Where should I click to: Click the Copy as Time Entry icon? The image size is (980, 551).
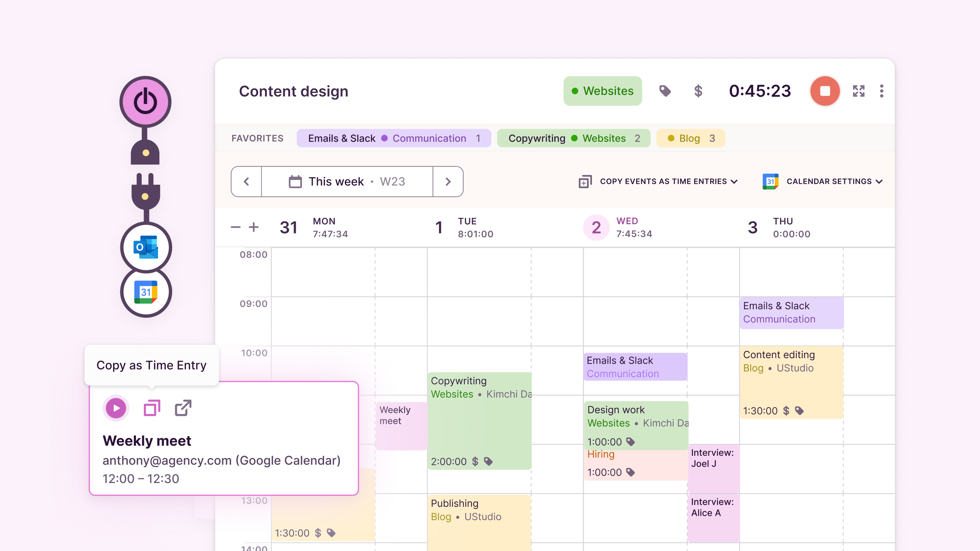[x=152, y=408]
